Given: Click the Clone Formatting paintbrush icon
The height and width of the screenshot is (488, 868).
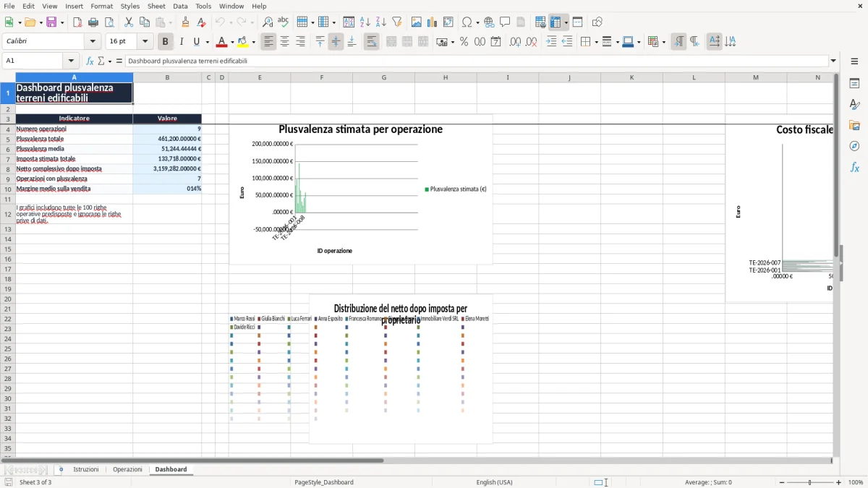Looking at the screenshot, I should click(x=186, y=22).
